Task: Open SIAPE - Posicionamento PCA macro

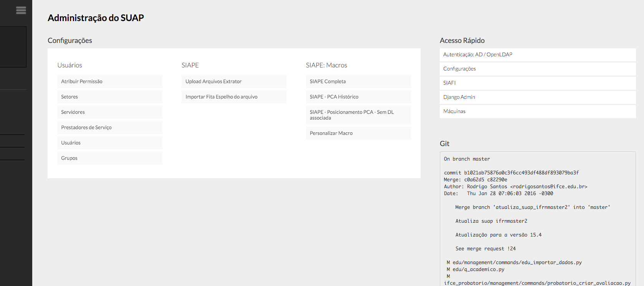Action: 358,115
